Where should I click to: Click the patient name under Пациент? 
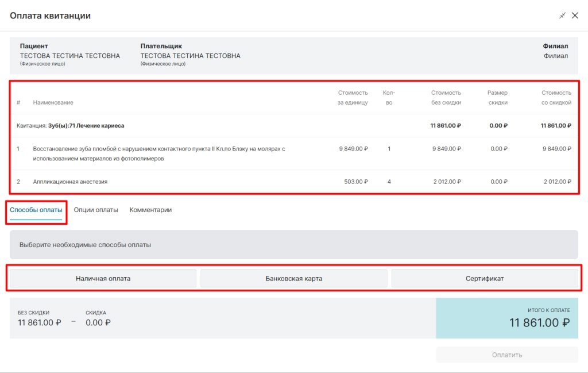point(69,56)
